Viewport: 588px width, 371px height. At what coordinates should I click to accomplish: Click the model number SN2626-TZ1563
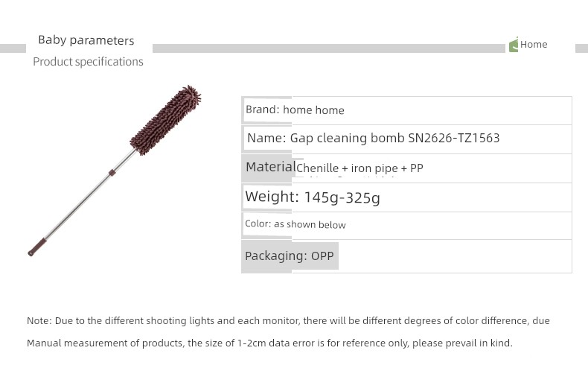point(454,138)
